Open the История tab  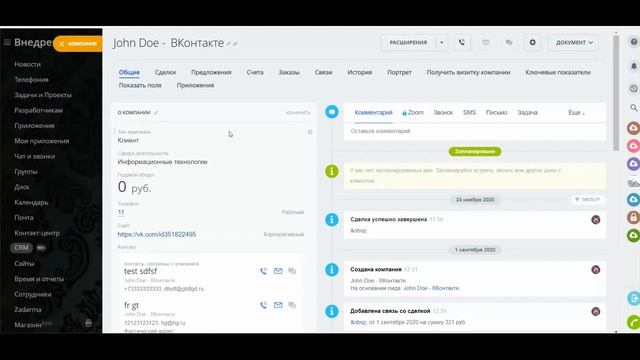point(360,72)
